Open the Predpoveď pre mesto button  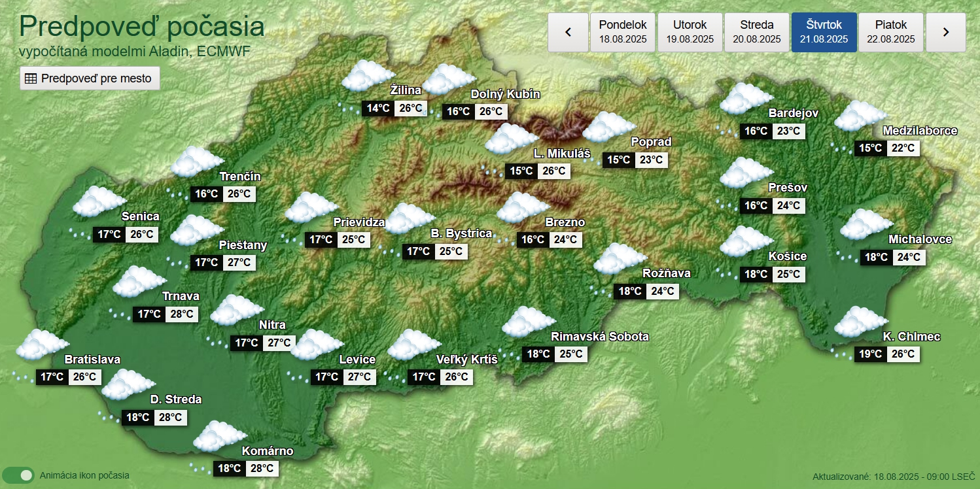pyautogui.click(x=90, y=78)
